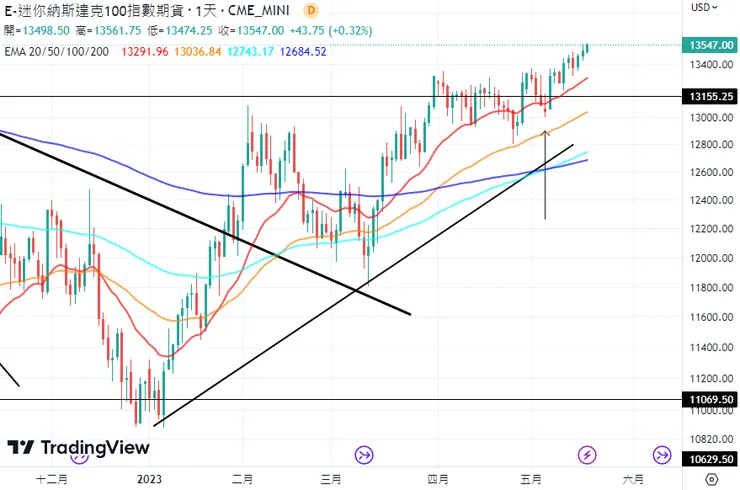Image resolution: width=740 pixels, height=490 pixels.
Task: Click the 四月 label on time axis
Action: click(437, 480)
